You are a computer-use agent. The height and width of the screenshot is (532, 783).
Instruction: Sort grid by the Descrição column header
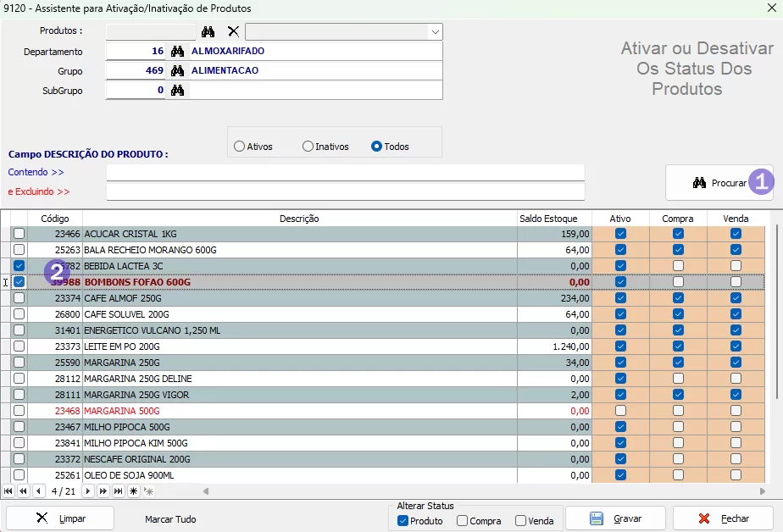click(299, 219)
